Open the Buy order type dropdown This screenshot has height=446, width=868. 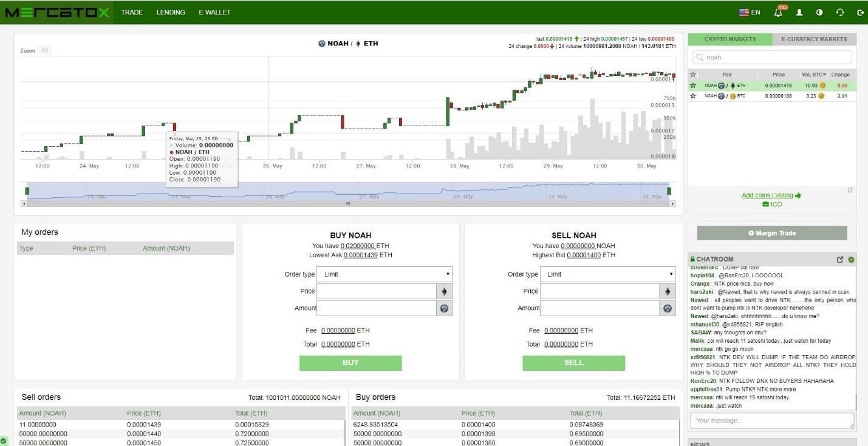pos(384,274)
